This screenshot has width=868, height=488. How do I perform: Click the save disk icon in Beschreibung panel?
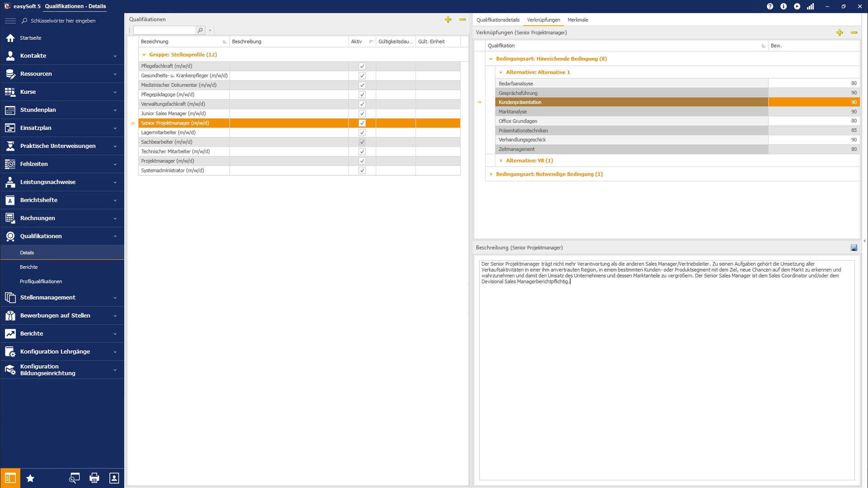pyautogui.click(x=854, y=248)
